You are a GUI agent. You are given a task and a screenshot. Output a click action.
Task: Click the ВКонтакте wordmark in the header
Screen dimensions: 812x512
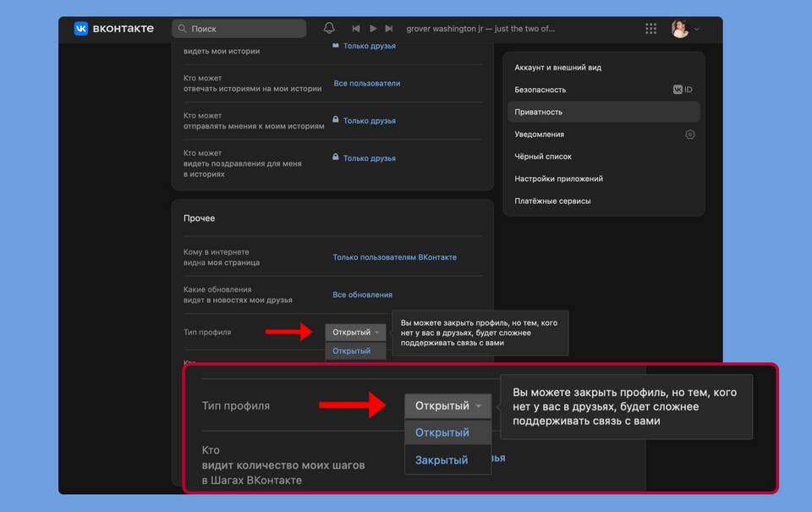(123, 29)
